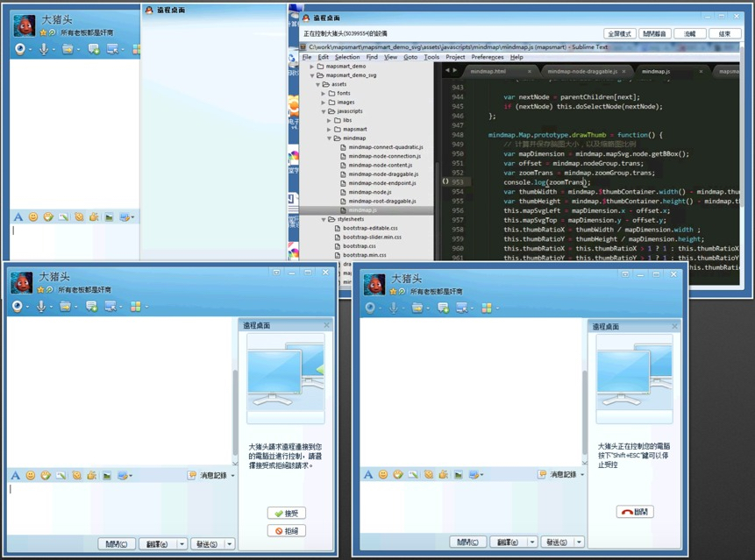Click the microphone icon in top-left chat toolbar

click(x=43, y=48)
